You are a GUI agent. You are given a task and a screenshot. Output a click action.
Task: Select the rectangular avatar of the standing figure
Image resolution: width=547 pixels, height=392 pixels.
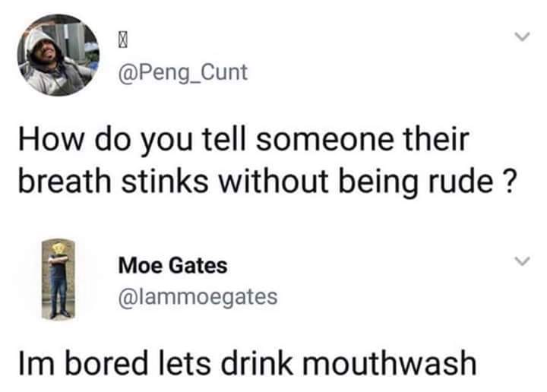58,280
